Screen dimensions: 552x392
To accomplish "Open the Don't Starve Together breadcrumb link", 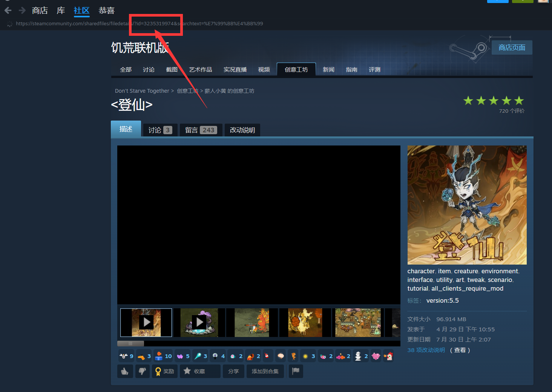I will click(x=142, y=91).
